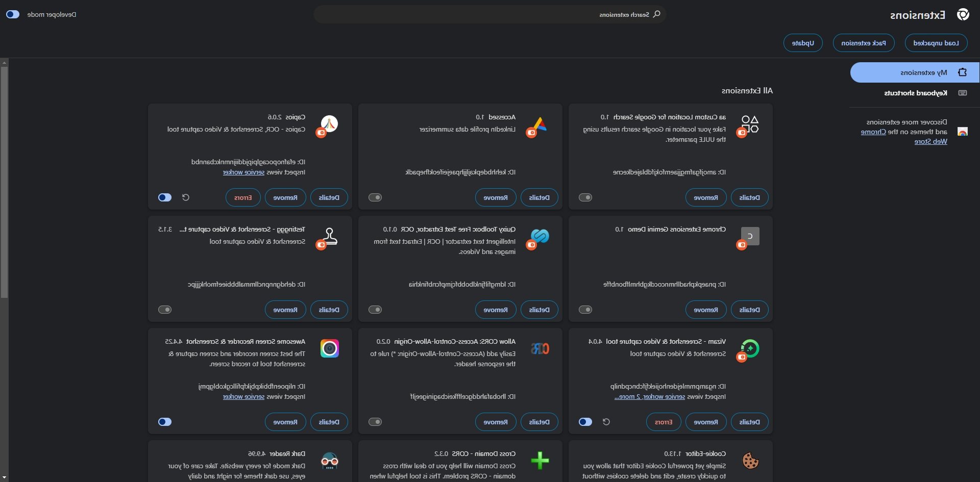The width and height of the screenshot is (980, 482).
Task: Open Keyboard shortcuts section
Action: pyautogui.click(x=915, y=93)
